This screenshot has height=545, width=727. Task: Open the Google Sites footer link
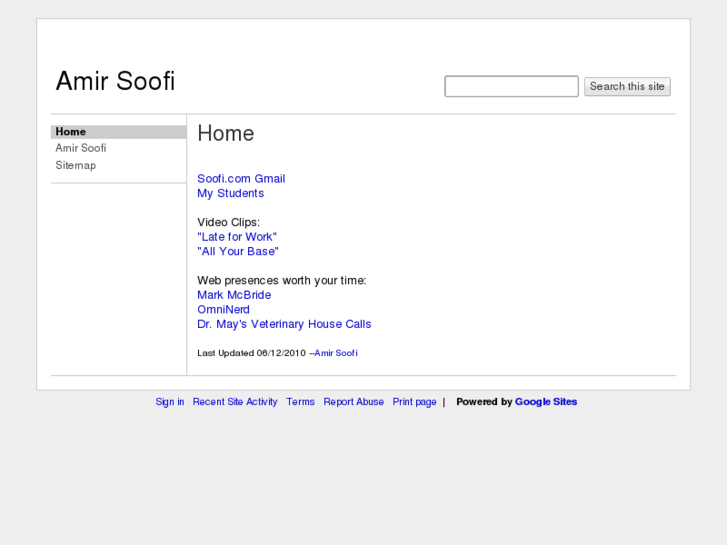546,402
